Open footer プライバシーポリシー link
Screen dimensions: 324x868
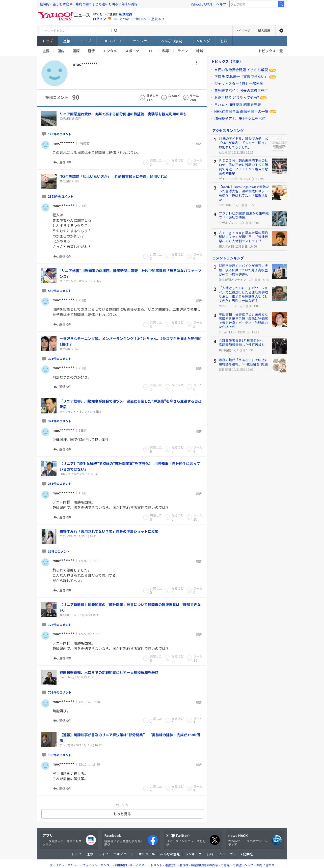pyautogui.click(x=65, y=865)
